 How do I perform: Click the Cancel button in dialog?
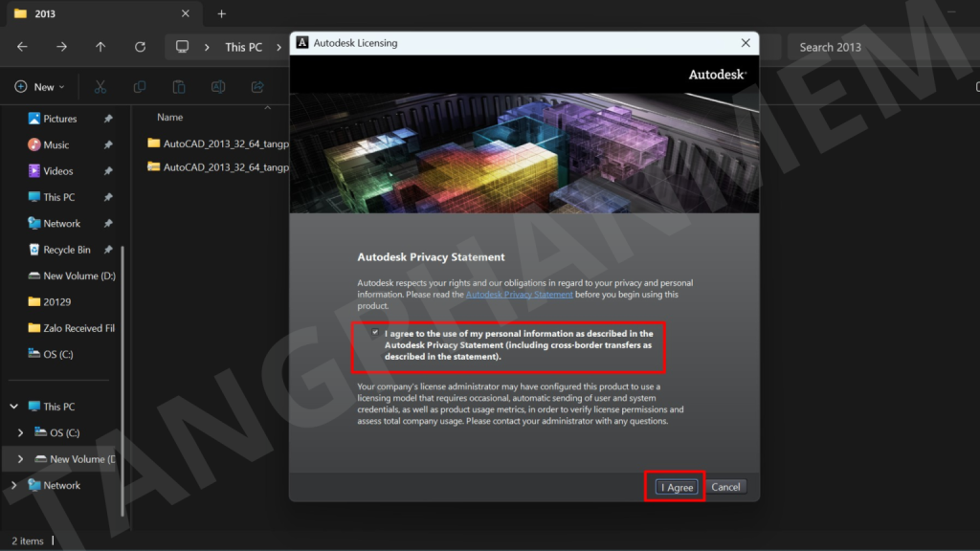pyautogui.click(x=725, y=487)
